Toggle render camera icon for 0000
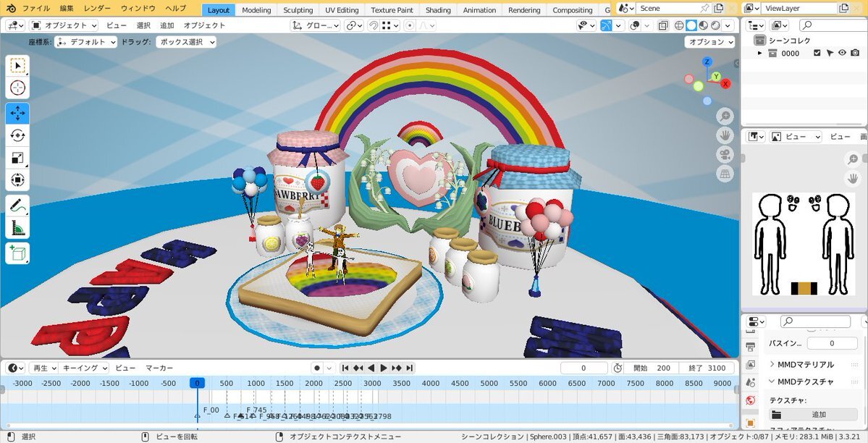Viewport: 868px width, 443px height. (x=855, y=53)
